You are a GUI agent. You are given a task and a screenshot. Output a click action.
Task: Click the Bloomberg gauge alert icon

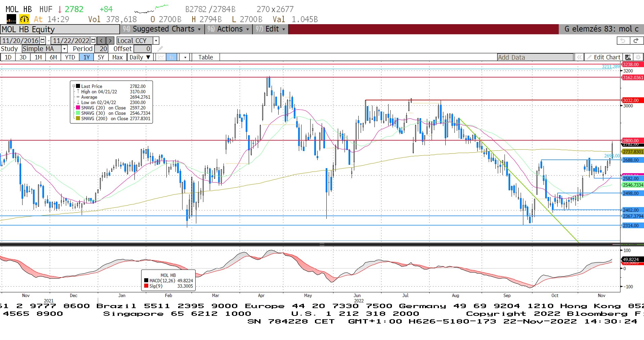point(24,19)
